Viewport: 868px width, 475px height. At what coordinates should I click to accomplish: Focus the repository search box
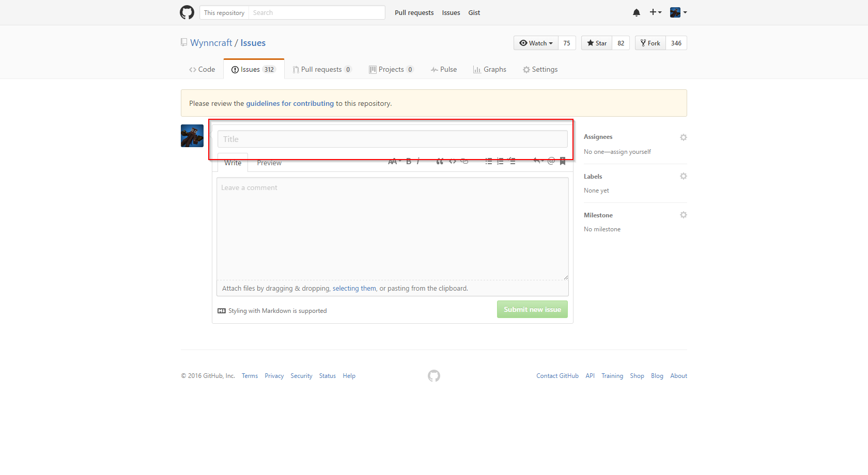click(x=317, y=12)
